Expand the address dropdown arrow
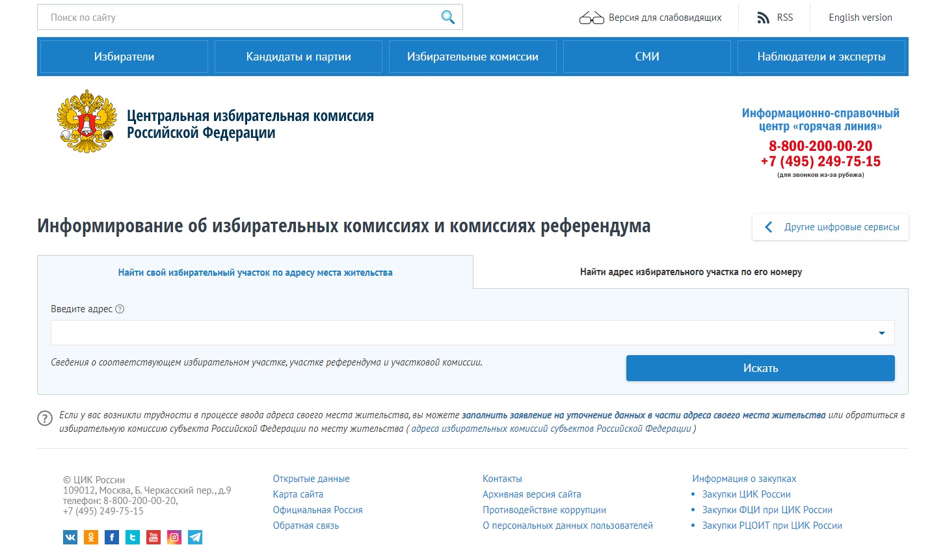The width and height of the screenshot is (932, 560). point(882,333)
